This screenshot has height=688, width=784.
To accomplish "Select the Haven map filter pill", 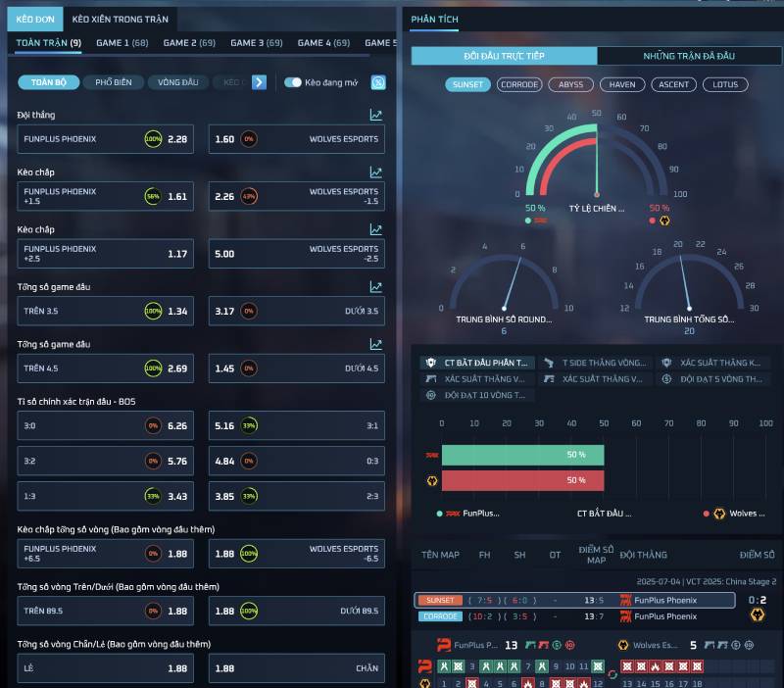I will 622,84.
